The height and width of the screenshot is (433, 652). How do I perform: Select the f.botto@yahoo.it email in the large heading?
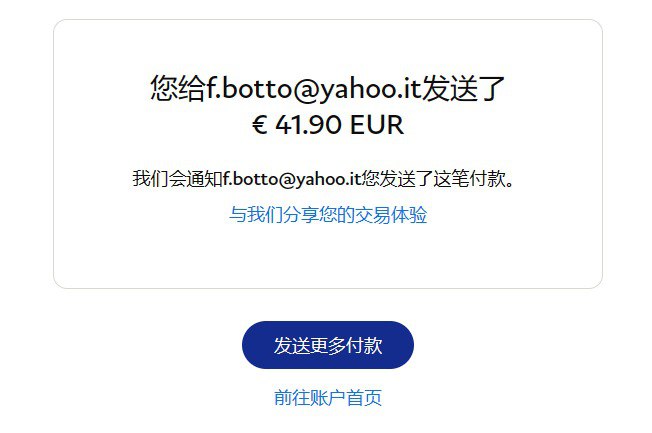[314, 89]
